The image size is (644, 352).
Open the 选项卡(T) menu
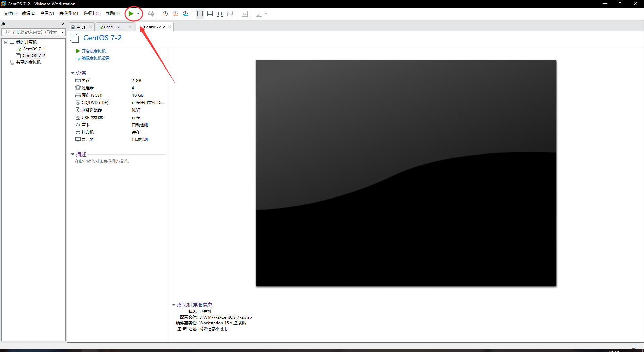click(x=92, y=13)
